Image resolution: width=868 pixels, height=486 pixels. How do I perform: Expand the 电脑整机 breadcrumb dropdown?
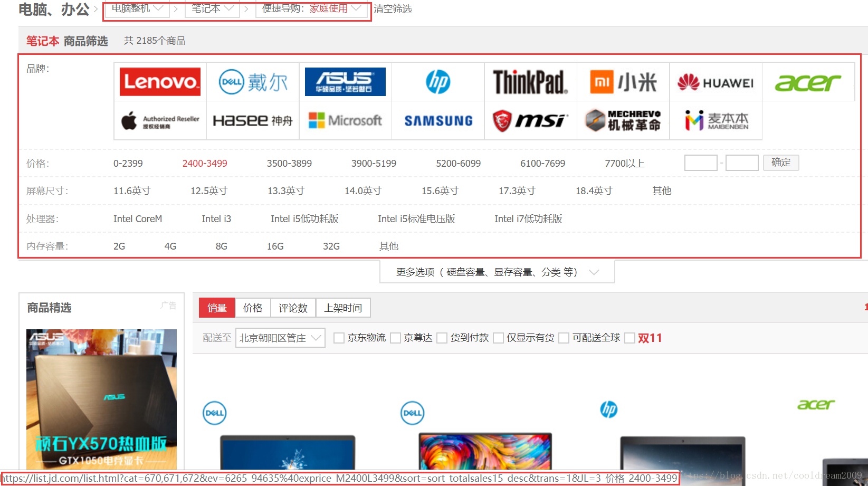point(137,8)
